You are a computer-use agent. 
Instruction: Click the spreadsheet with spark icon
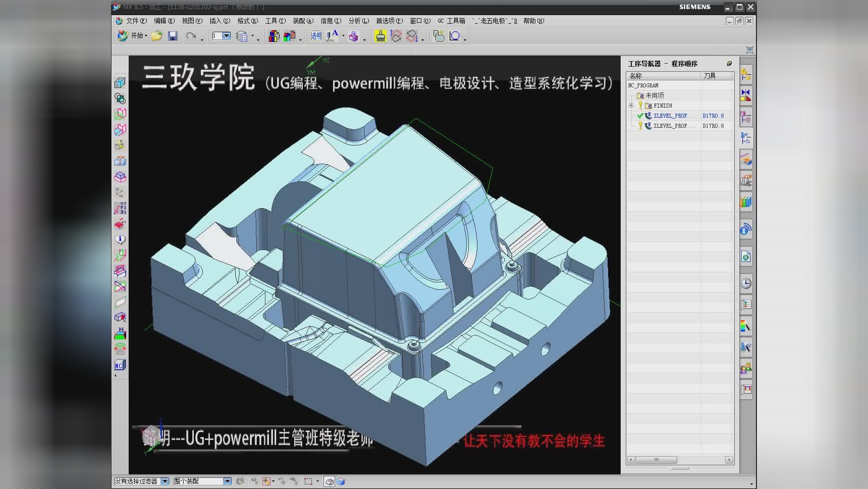click(x=439, y=36)
